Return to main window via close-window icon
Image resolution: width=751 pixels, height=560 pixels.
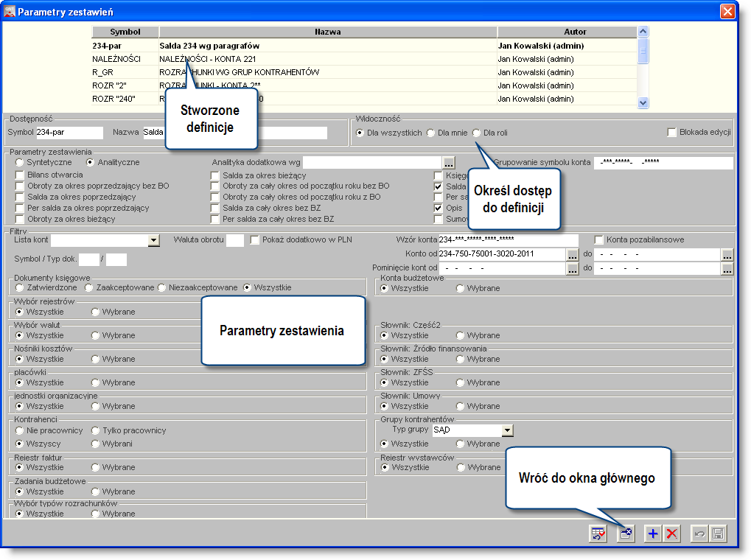click(x=626, y=533)
